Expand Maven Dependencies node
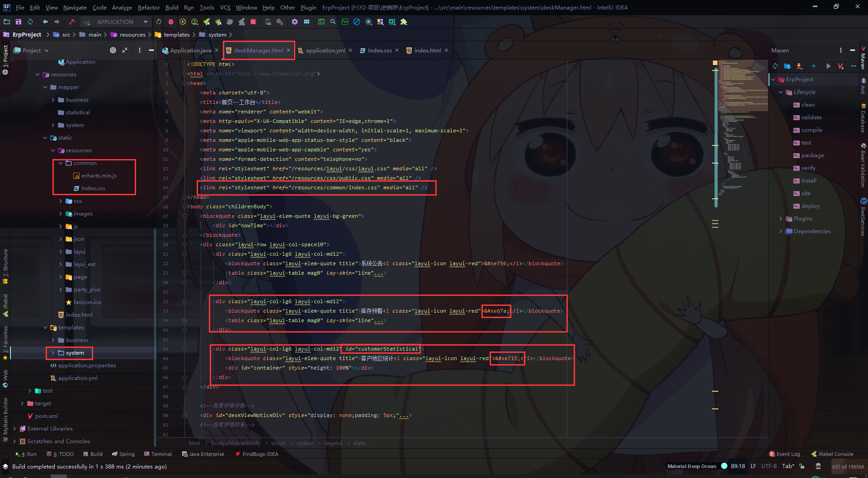868x478 pixels. (x=781, y=231)
